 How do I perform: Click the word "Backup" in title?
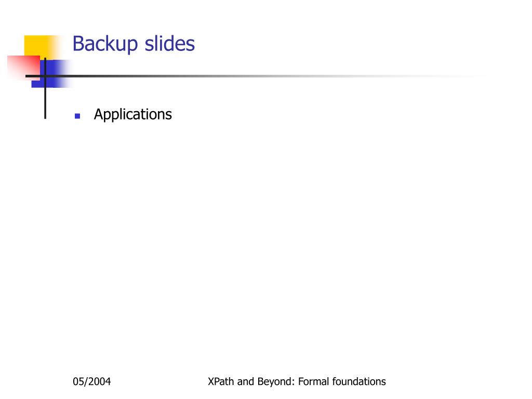tap(105, 44)
